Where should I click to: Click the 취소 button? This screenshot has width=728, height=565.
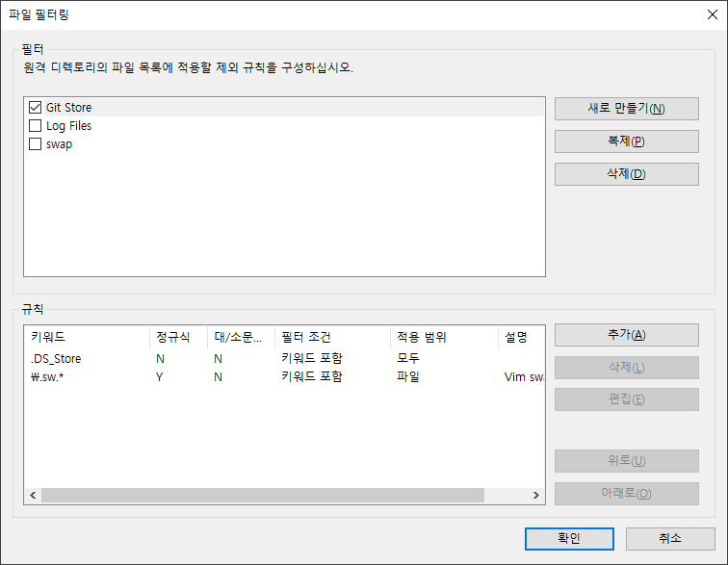click(x=670, y=539)
